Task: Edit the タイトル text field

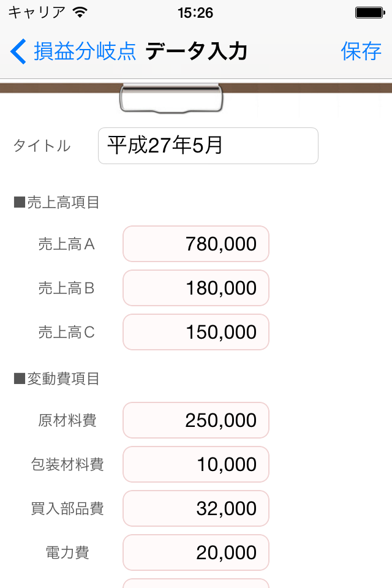Action: coord(208,146)
